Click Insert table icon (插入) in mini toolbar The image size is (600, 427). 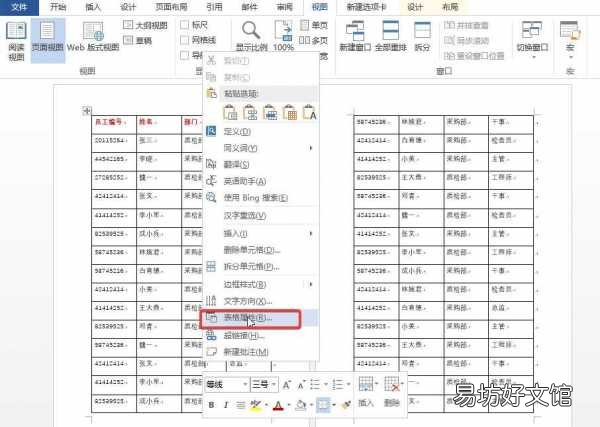point(366,391)
